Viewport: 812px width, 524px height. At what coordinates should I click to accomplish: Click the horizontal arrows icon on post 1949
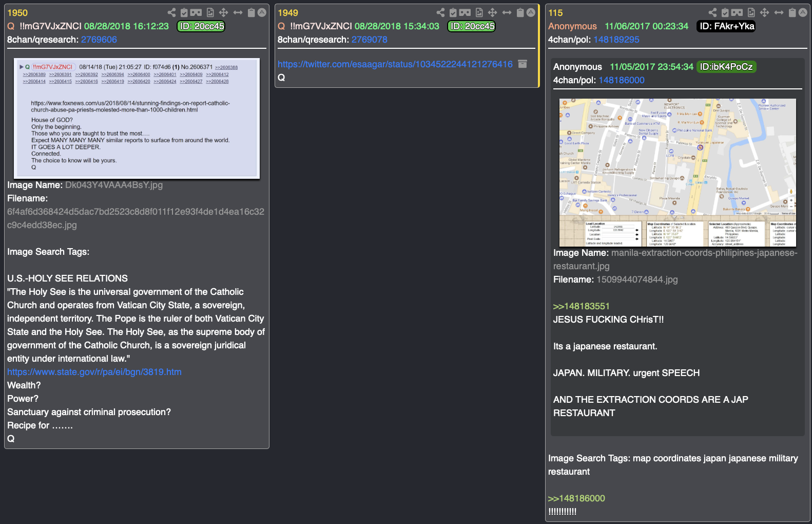(507, 12)
